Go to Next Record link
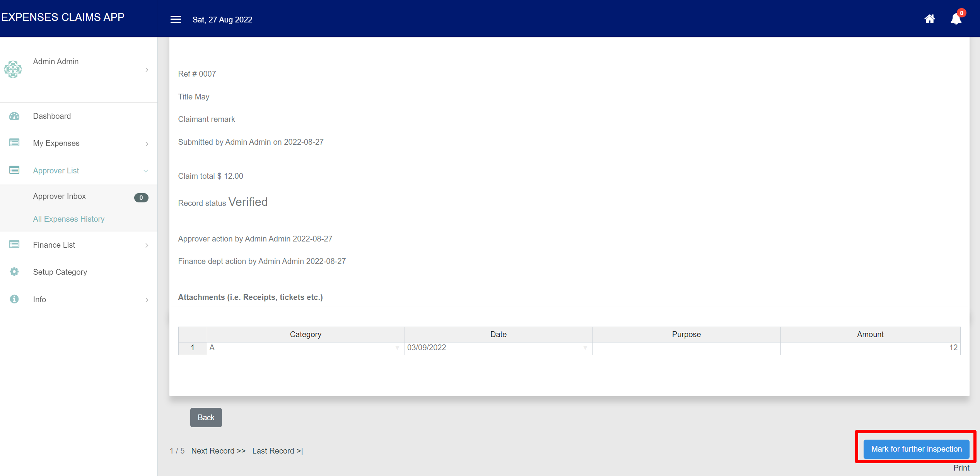The image size is (980, 476). tap(219, 451)
